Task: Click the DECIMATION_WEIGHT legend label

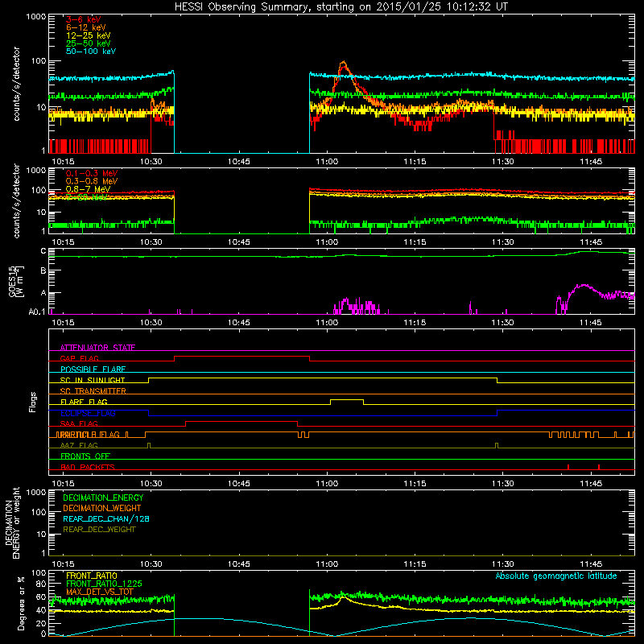Action: pos(102,508)
